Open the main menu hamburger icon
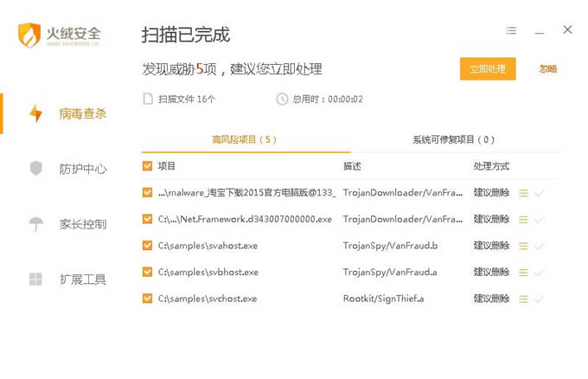 511,30
